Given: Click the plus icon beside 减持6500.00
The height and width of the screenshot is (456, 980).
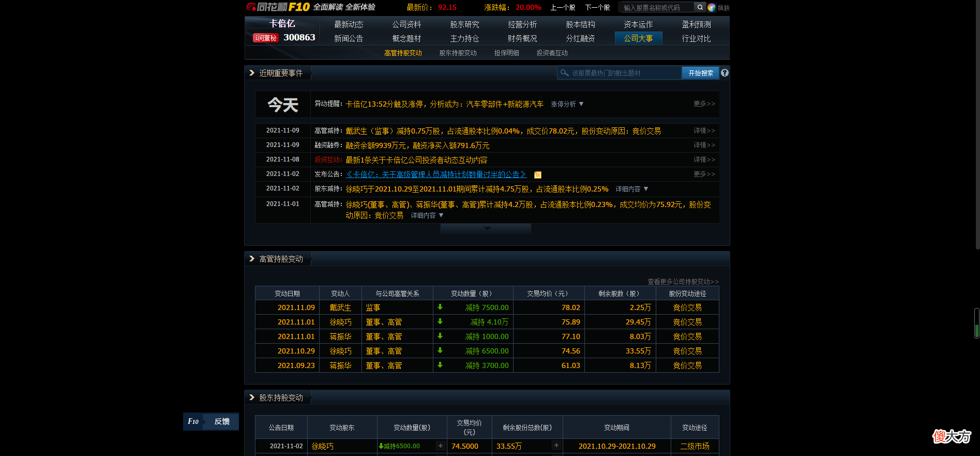Looking at the screenshot, I should pos(440,446).
